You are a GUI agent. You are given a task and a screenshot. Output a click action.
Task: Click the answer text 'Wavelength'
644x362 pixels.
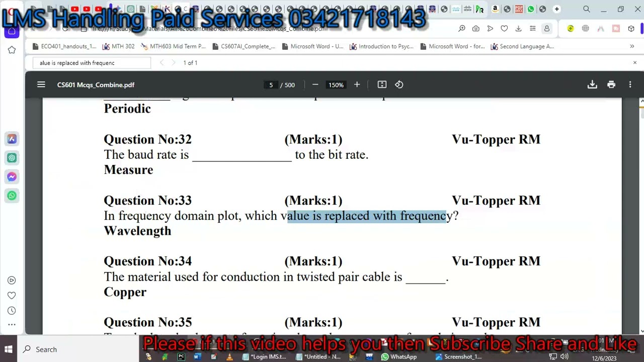[x=137, y=231]
